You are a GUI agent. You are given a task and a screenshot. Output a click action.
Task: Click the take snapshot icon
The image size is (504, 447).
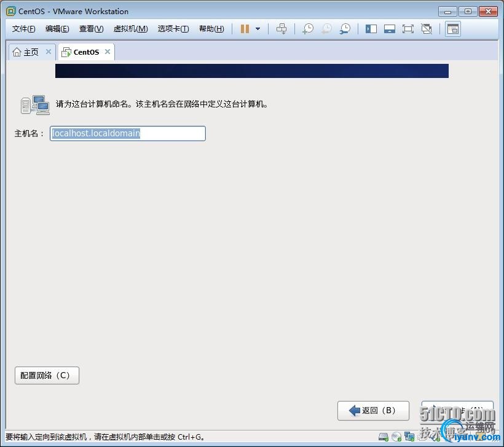click(308, 29)
